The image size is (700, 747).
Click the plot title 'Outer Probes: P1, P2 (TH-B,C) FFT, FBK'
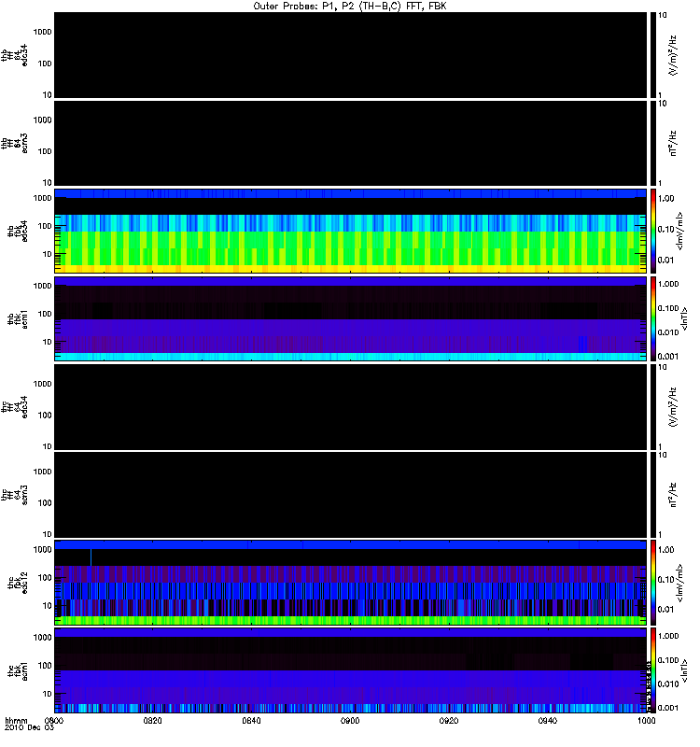[350, 7]
